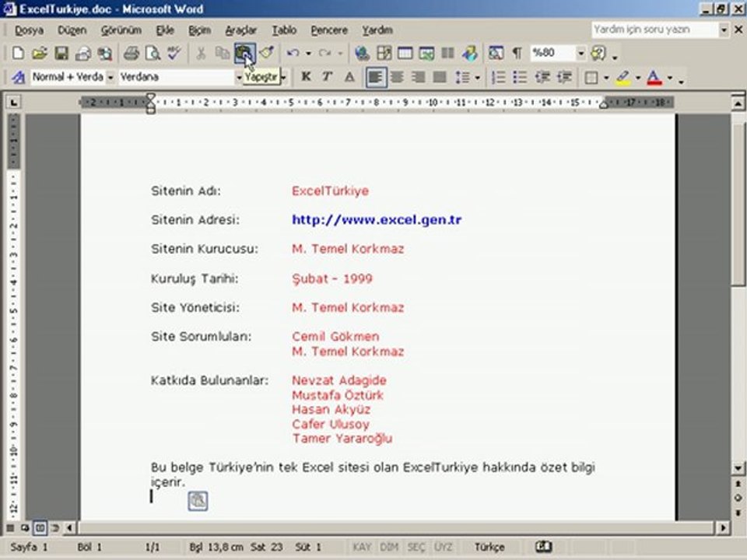The height and width of the screenshot is (560, 747).
Task: Switch to Normal view button
Action: coord(9,527)
